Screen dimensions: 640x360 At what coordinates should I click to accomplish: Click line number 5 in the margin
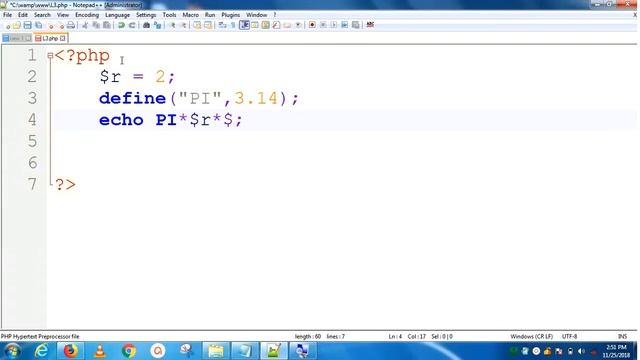tap(32, 141)
